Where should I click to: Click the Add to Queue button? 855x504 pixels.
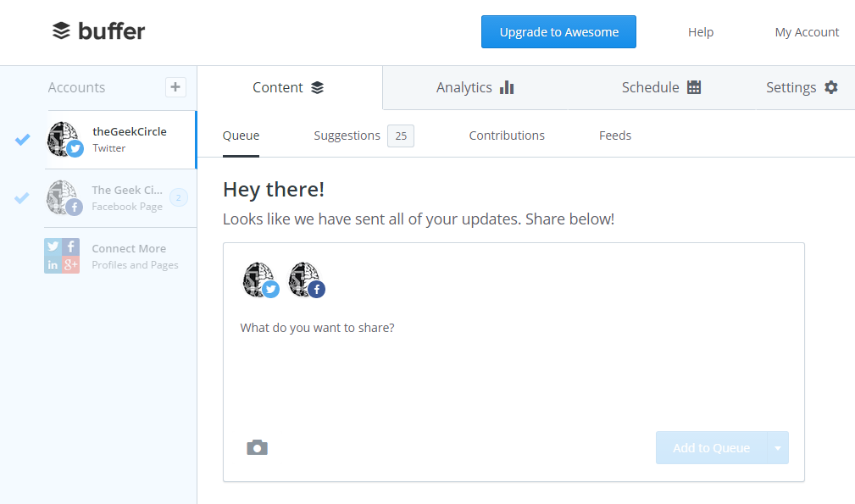pos(712,448)
